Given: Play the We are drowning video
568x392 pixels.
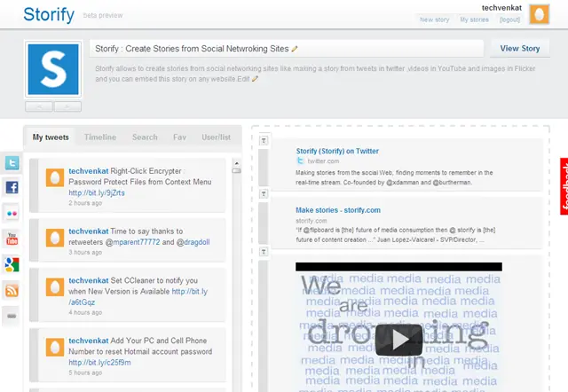Looking at the screenshot, I should [398, 340].
